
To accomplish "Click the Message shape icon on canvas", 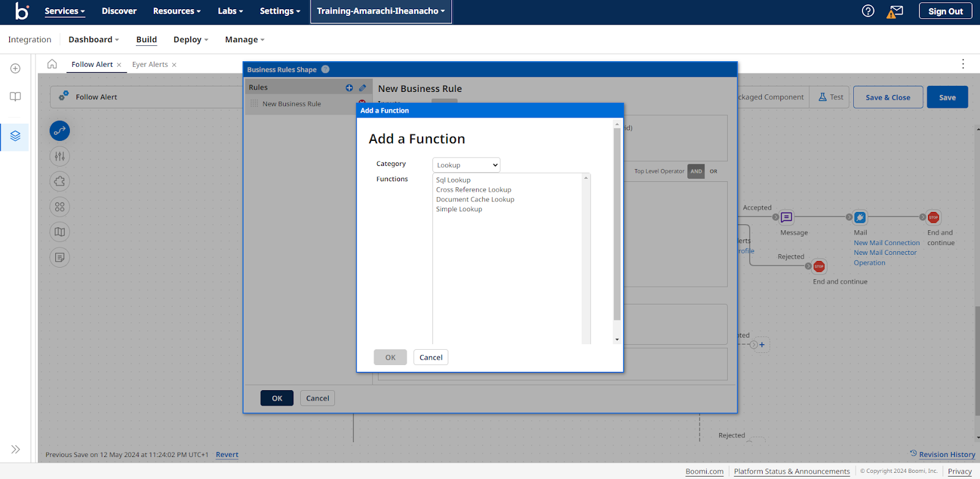I will (x=786, y=217).
